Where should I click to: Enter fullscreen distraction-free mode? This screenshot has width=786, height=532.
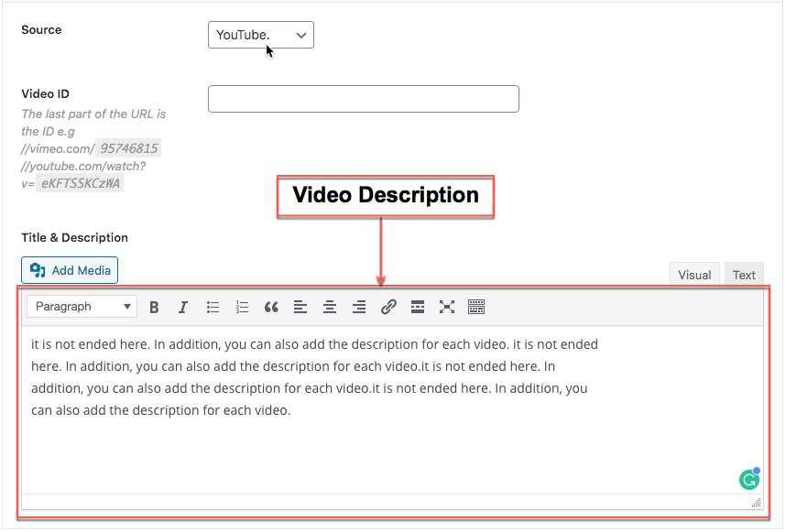[x=447, y=307]
